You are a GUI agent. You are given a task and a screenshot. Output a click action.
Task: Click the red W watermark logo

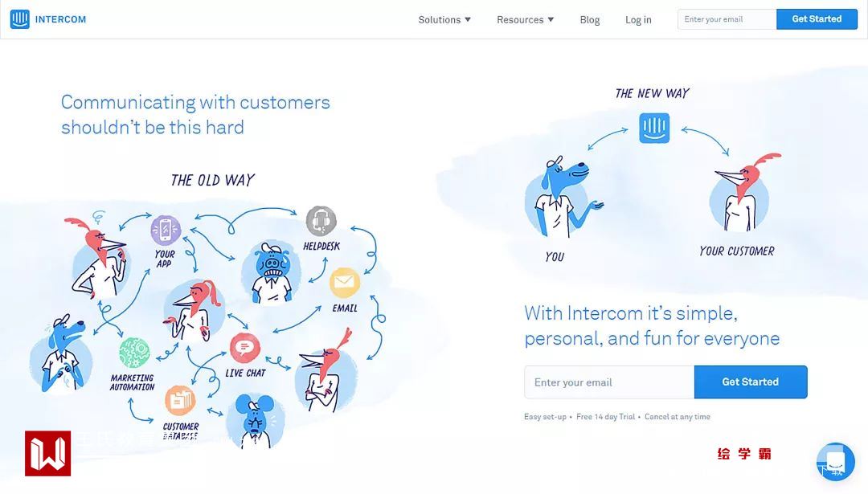[x=47, y=454]
